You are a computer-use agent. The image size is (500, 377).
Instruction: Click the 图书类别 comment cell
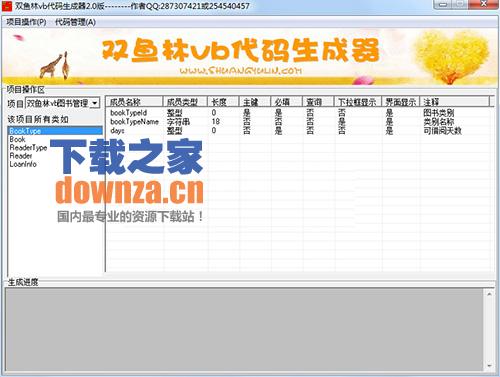coord(439,113)
